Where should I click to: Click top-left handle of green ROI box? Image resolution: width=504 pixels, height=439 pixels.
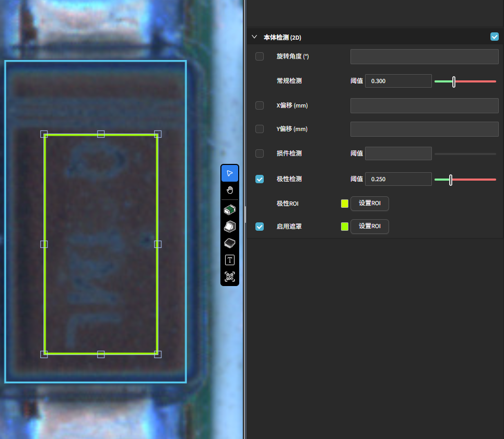point(44,134)
